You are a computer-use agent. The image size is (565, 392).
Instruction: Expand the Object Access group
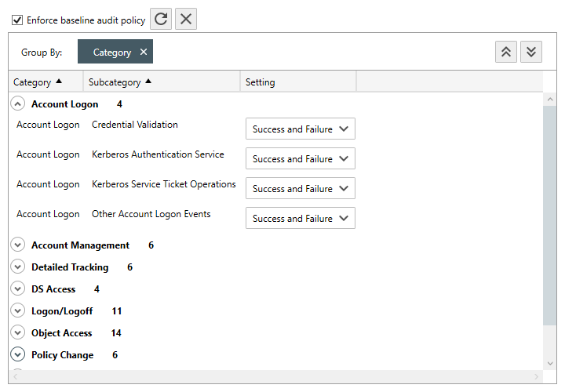[x=18, y=333]
